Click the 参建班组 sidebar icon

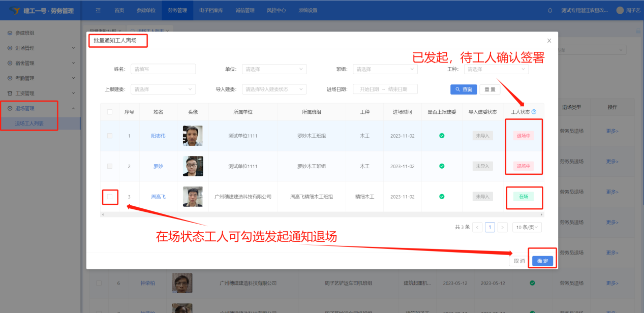click(10, 33)
